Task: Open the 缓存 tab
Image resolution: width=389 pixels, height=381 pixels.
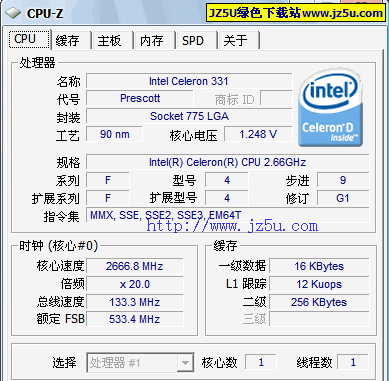Action: [x=71, y=41]
